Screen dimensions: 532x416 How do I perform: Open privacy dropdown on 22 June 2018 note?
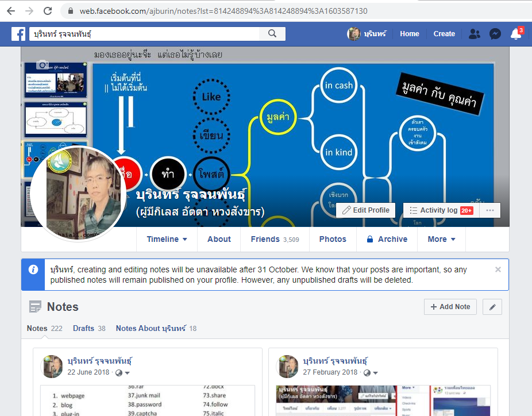122,372
